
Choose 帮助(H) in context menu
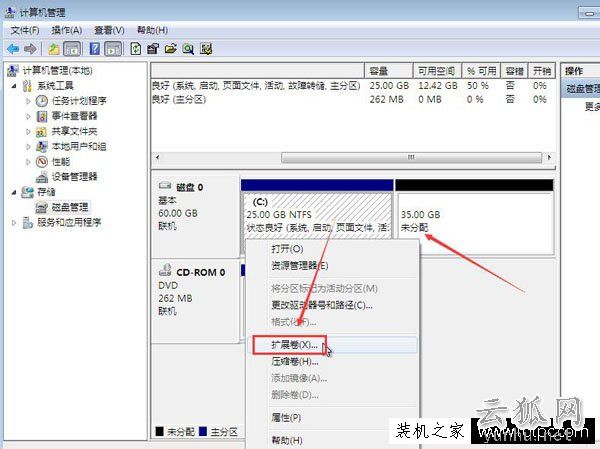332,441
